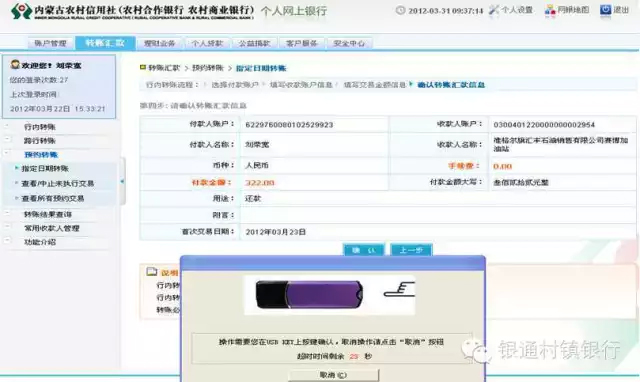Click the 用途 value 还款
This screenshot has width=640, height=382.
click(253, 199)
